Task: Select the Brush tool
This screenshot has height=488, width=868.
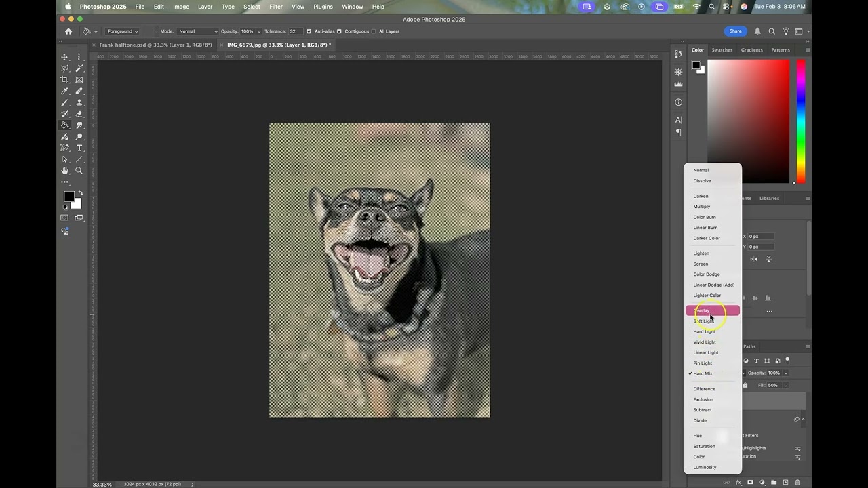Action: click(x=65, y=102)
